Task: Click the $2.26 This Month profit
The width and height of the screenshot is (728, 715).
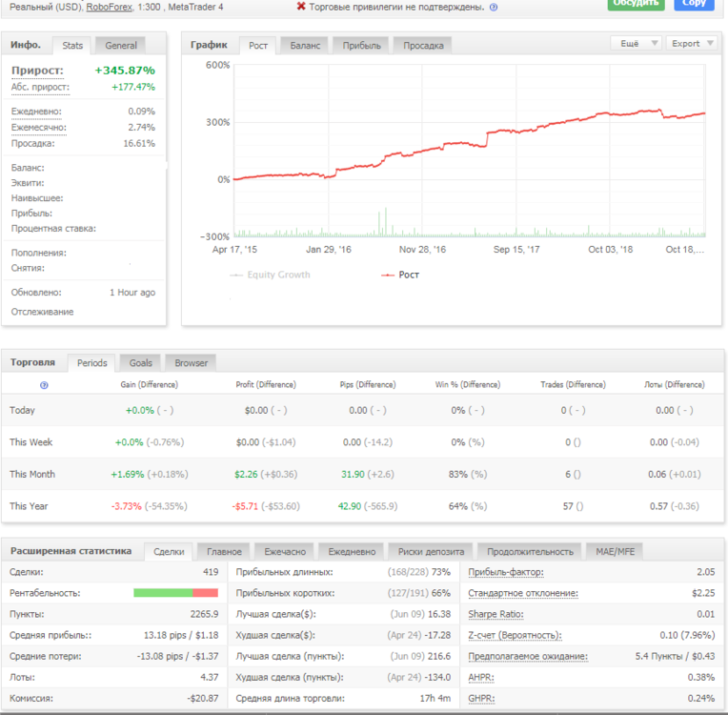Action: 246,475
